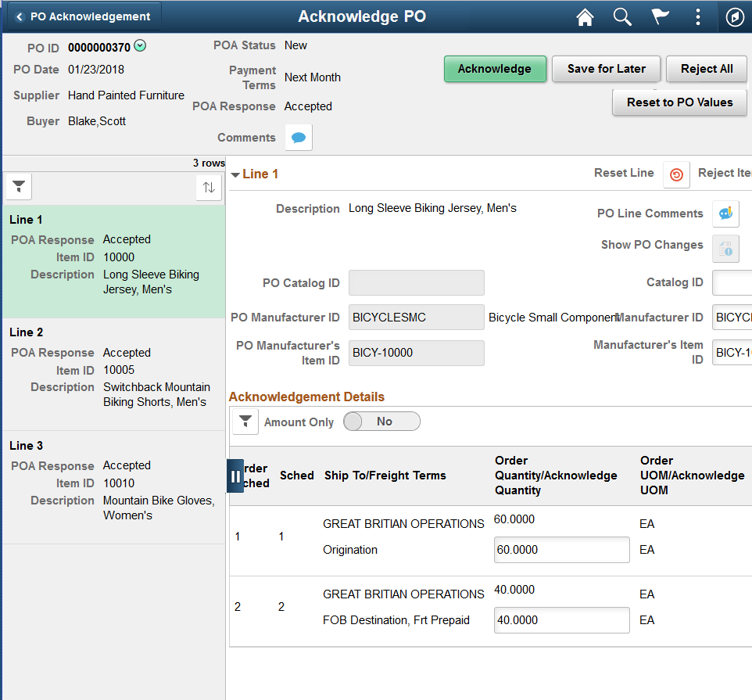
Task: Click the PO Manufacturer's Item ID field
Action: click(x=417, y=353)
